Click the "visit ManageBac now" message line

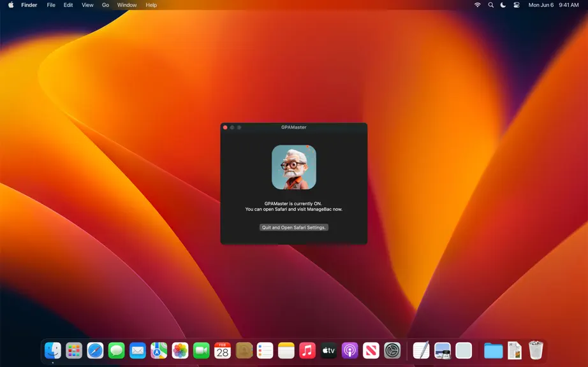coord(293,210)
